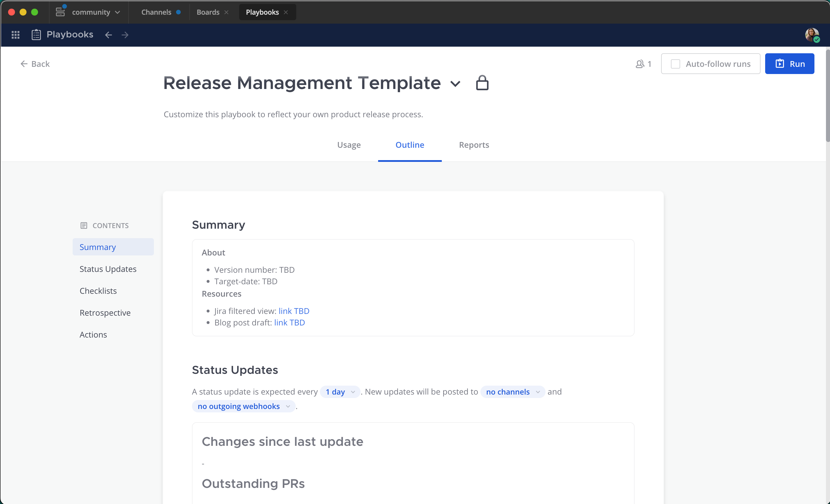Jump to Checklists in contents

[x=98, y=291]
